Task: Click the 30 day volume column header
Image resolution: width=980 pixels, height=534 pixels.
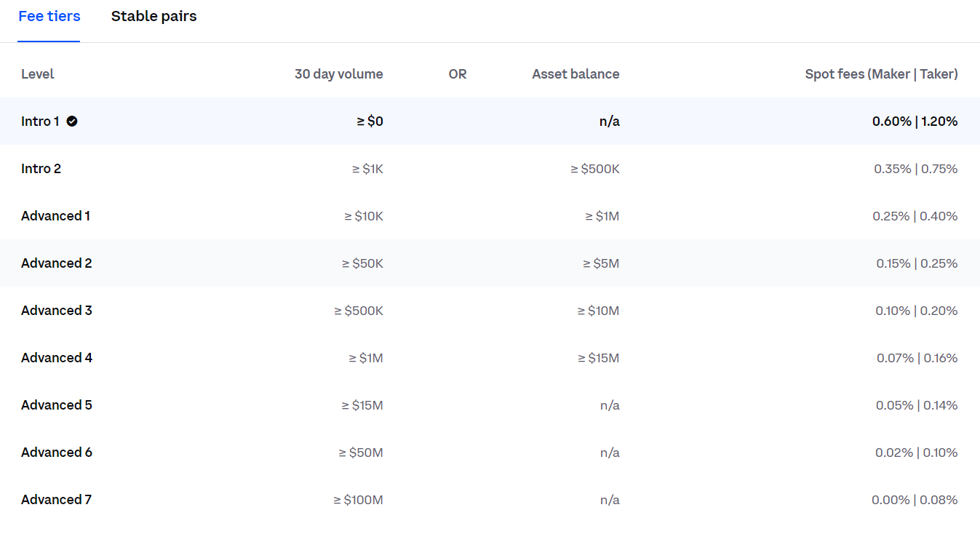Action: [339, 73]
